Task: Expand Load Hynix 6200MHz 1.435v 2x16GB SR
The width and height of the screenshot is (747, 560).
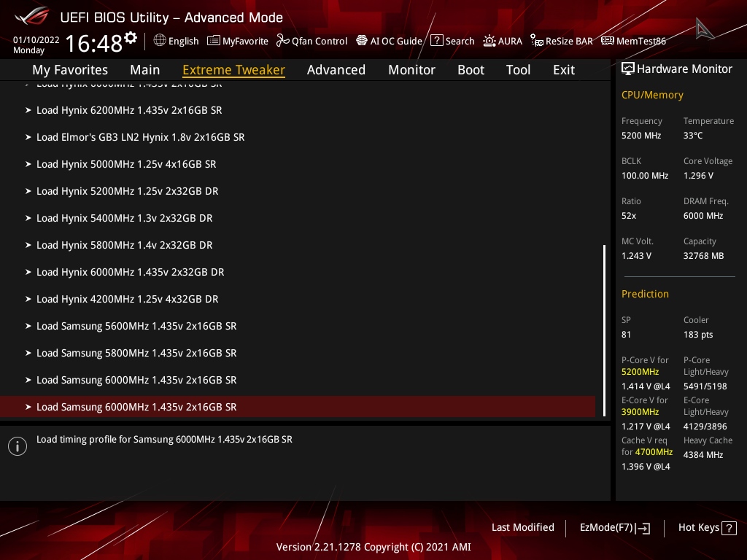Action: click(x=298, y=110)
